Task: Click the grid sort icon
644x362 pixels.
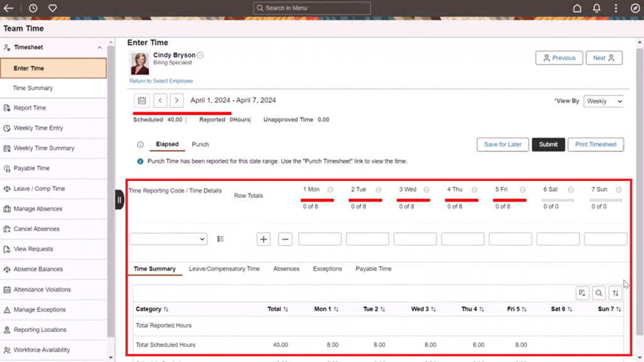Action: pyautogui.click(x=615, y=293)
